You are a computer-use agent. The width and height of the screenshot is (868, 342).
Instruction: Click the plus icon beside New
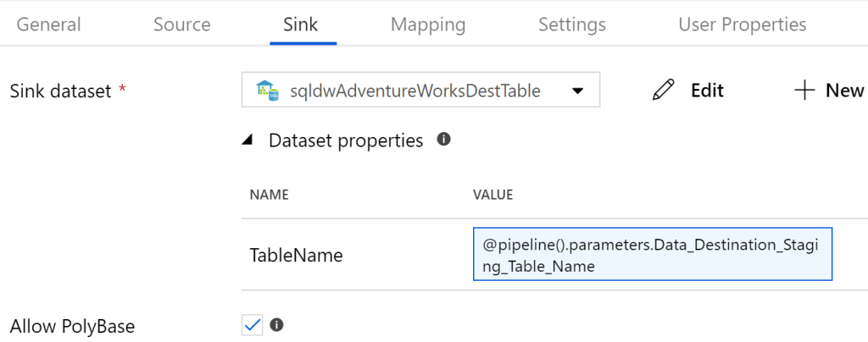coord(804,91)
